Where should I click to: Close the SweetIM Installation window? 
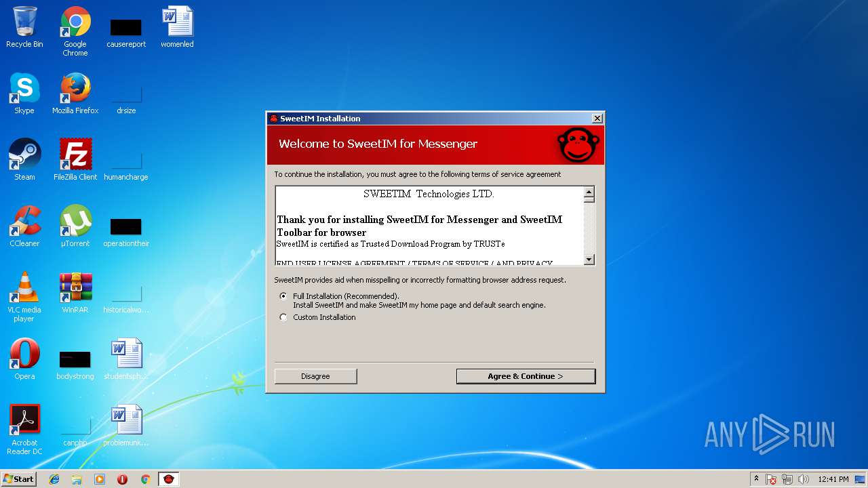coord(597,119)
